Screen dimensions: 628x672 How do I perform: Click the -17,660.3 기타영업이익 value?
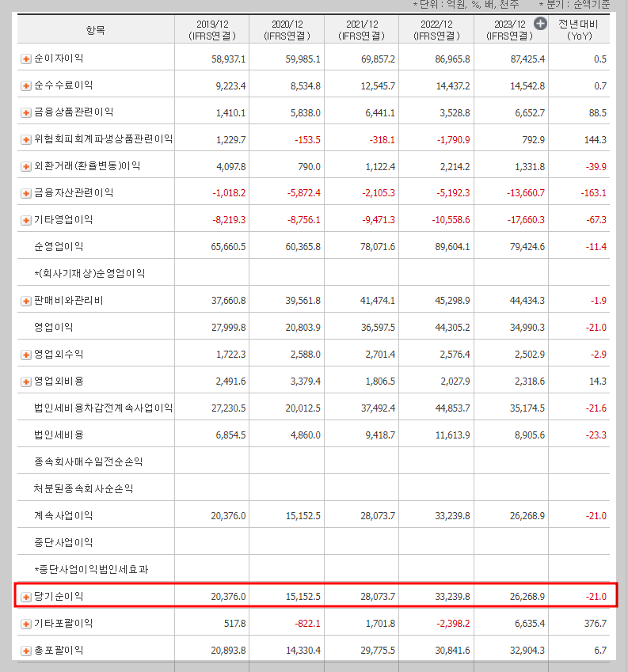pyautogui.click(x=526, y=220)
